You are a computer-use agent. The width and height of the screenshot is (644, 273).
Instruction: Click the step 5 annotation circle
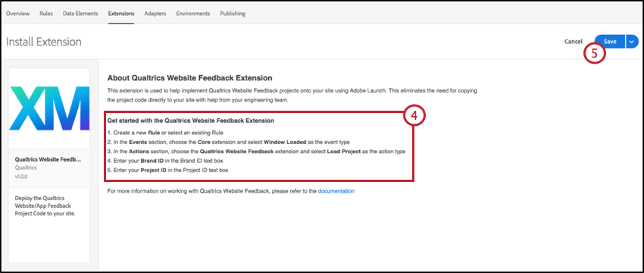[x=595, y=52]
